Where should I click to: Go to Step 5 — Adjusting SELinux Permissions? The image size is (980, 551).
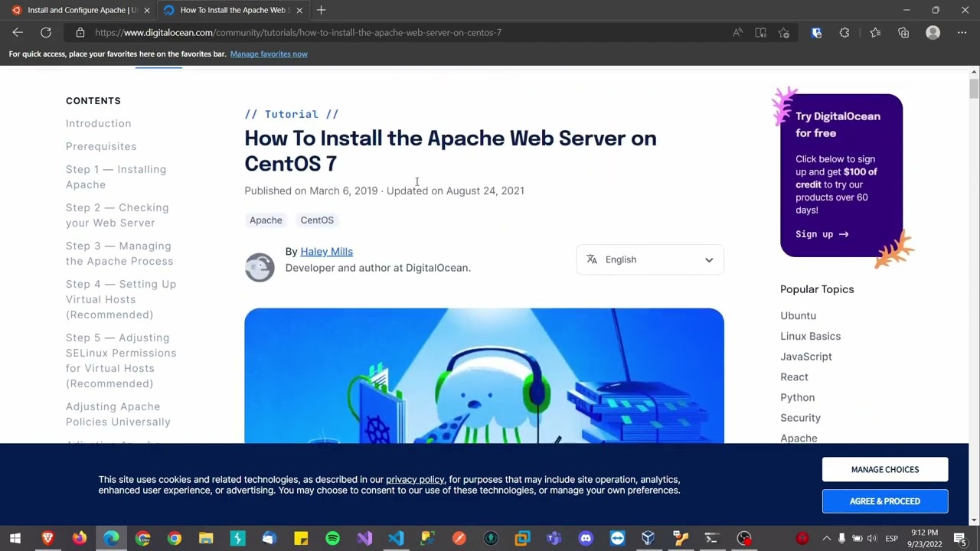(121, 360)
